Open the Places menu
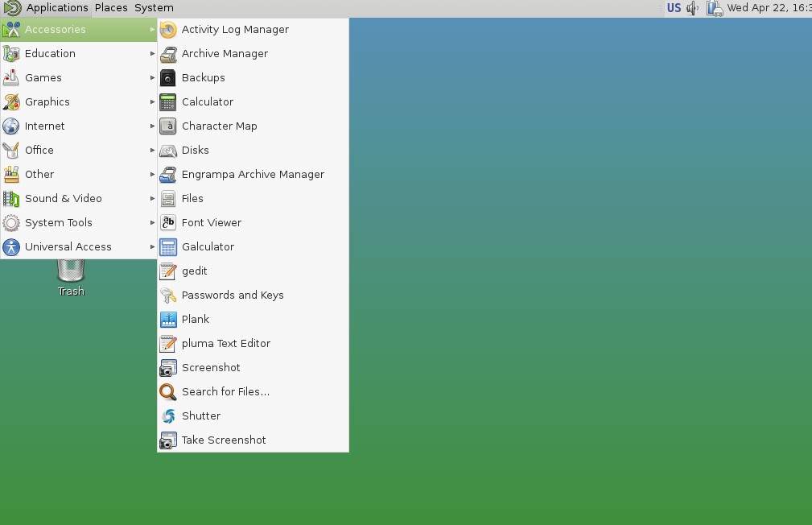Viewport: 812px width, 525px height. (x=111, y=8)
